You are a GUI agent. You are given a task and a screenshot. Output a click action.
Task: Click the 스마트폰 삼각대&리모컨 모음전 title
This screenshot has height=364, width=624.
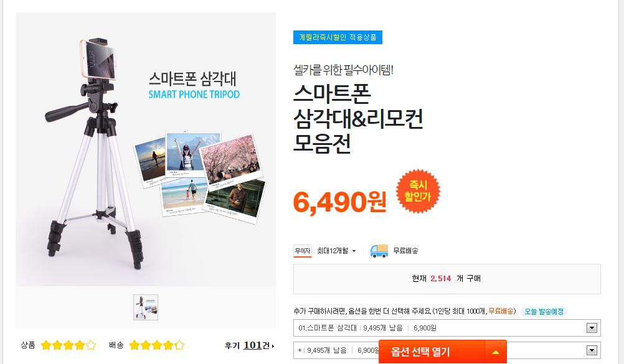(x=357, y=119)
